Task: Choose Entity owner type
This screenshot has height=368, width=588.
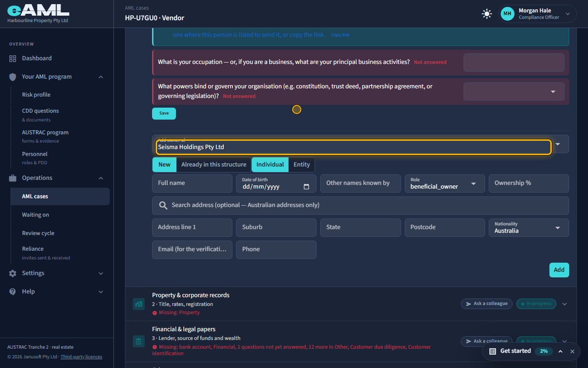Action: click(302, 165)
